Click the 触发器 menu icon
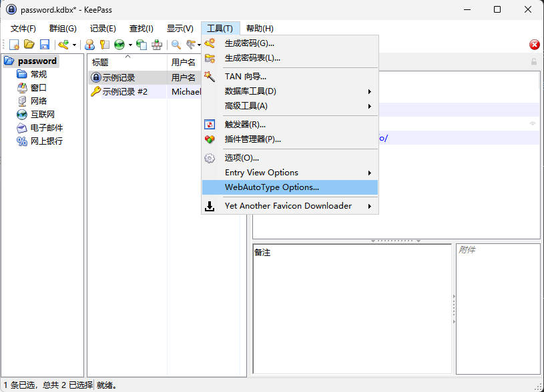Image resolution: width=544 pixels, height=392 pixels. [x=210, y=125]
